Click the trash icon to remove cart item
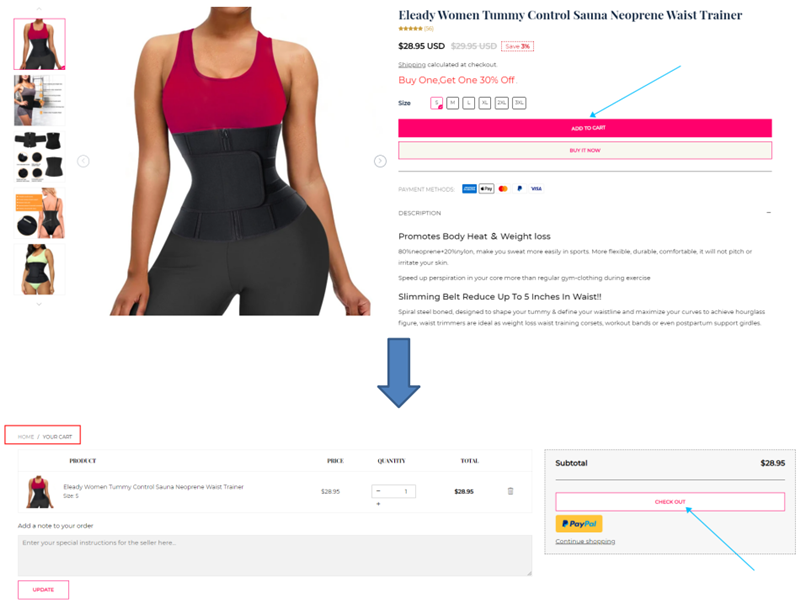Screen dimensions: 800x603 click(x=510, y=491)
